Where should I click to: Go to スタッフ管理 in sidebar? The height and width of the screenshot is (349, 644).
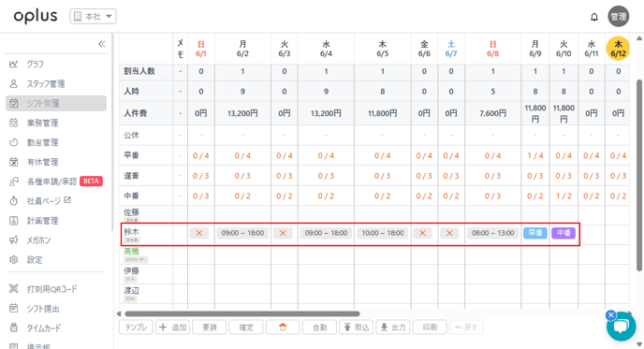pyautogui.click(x=46, y=84)
